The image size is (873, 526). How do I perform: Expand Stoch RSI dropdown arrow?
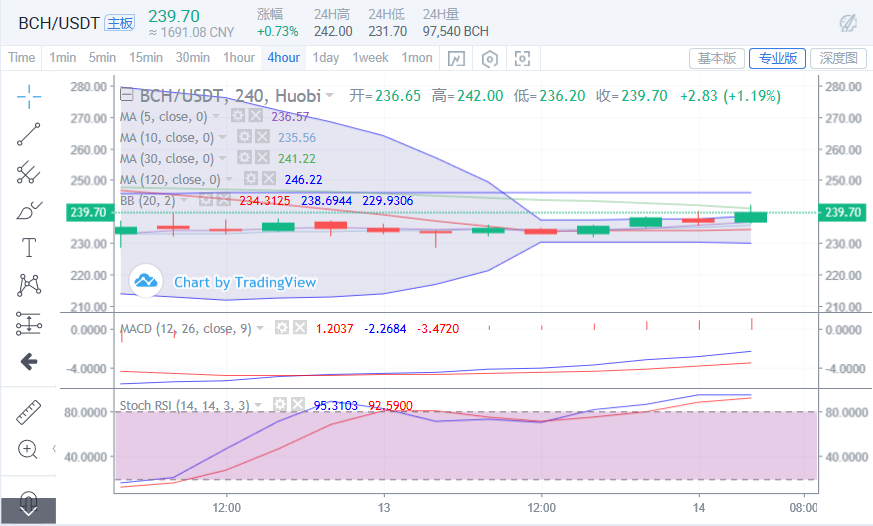tap(258, 405)
